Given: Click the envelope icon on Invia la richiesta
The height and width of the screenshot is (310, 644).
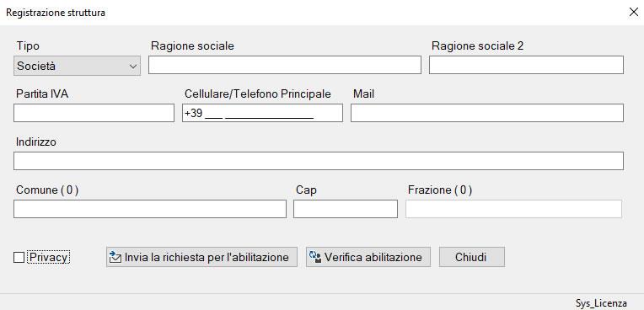Looking at the screenshot, I should 115,258.
